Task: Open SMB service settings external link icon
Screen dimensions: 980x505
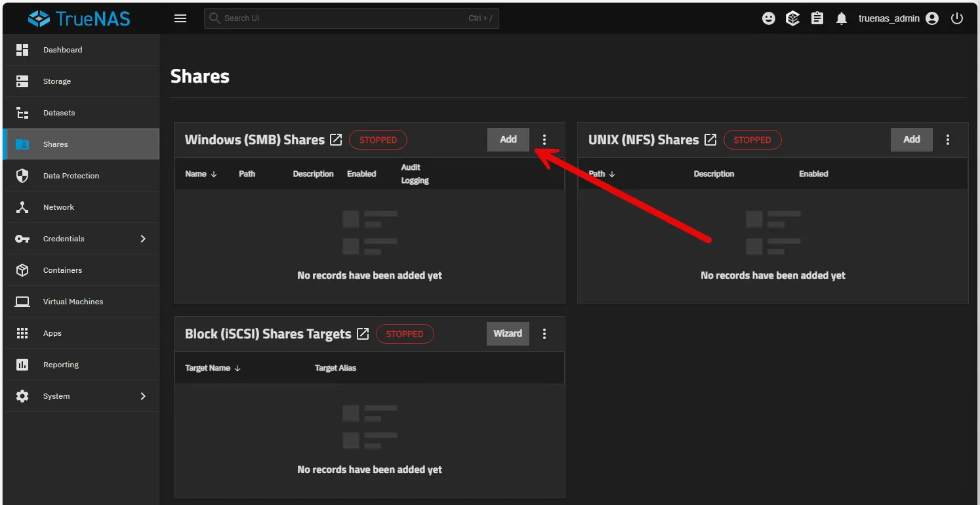Action: (x=336, y=140)
